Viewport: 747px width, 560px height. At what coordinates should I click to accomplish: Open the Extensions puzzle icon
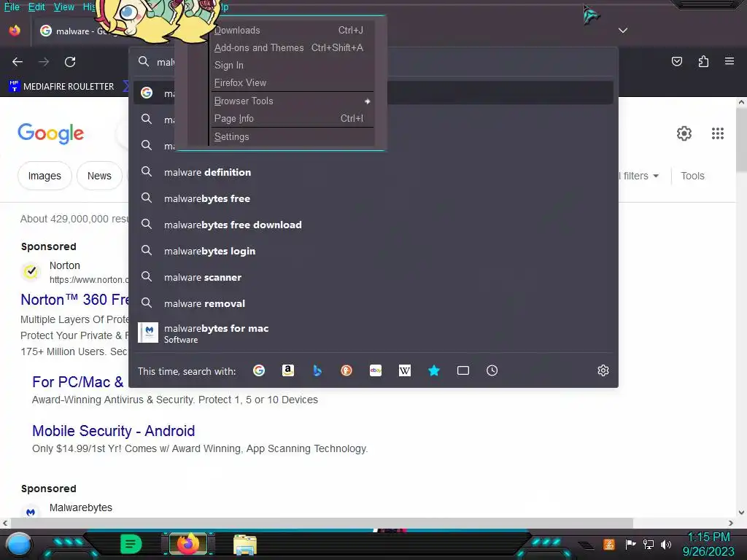point(703,61)
